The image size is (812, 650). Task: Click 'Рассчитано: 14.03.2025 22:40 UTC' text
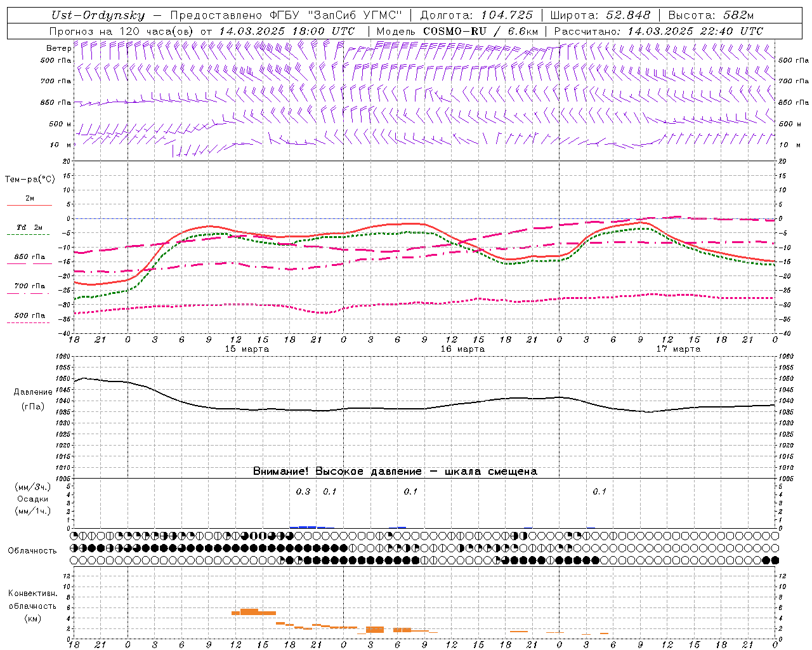658,31
